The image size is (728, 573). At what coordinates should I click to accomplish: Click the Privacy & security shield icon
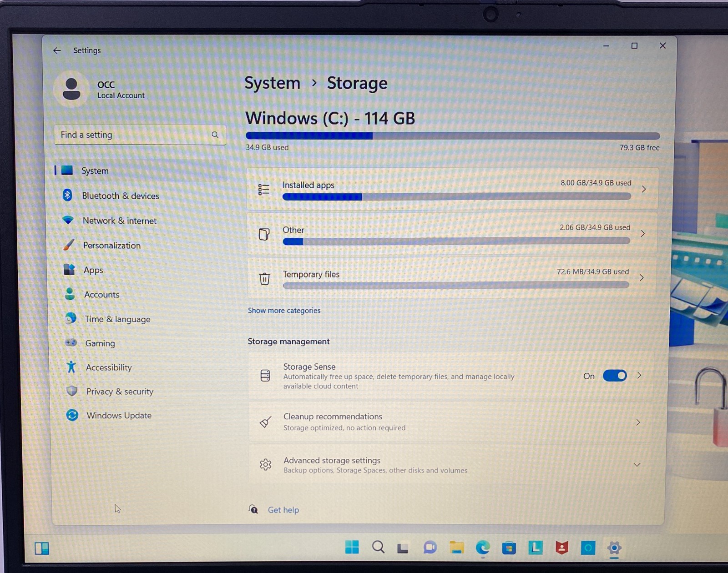[72, 391]
